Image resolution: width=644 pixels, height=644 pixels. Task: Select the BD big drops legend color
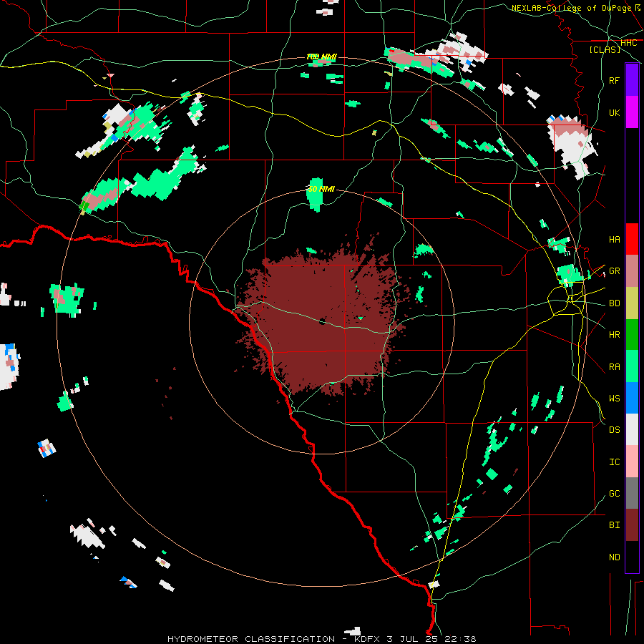coord(632,303)
